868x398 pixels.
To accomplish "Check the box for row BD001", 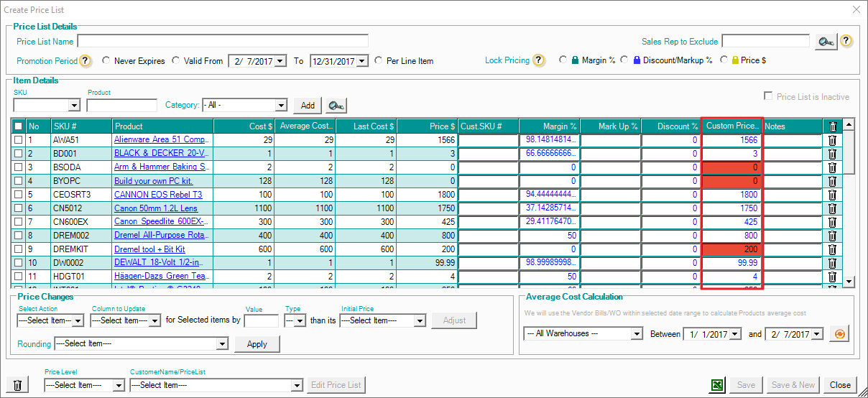I will [x=19, y=154].
